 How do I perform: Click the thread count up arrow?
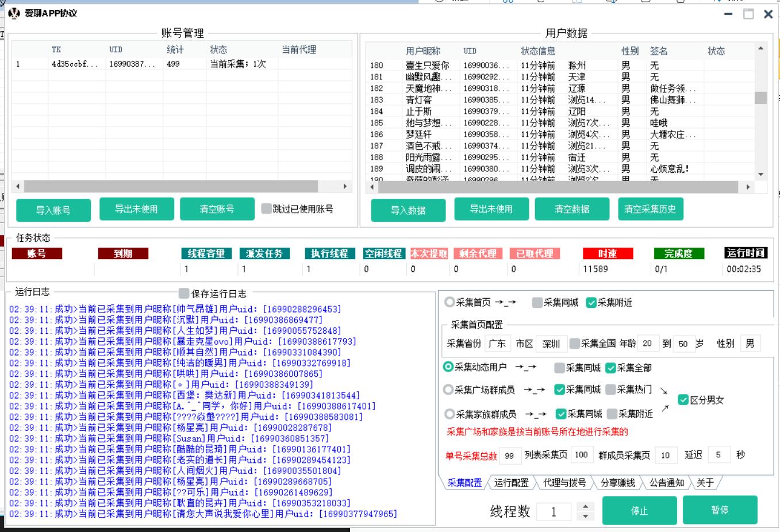click(585, 506)
